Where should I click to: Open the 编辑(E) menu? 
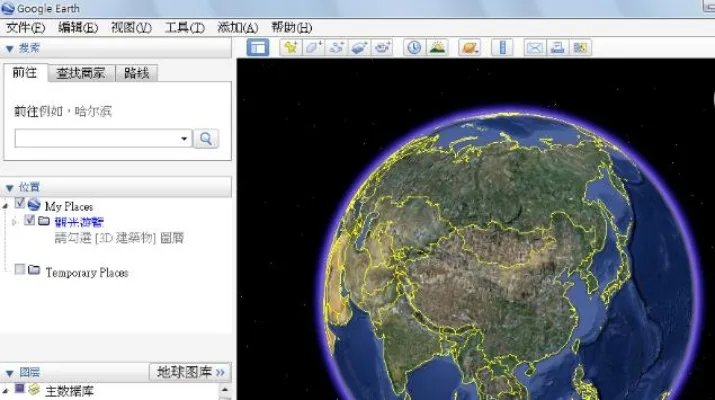click(78, 28)
